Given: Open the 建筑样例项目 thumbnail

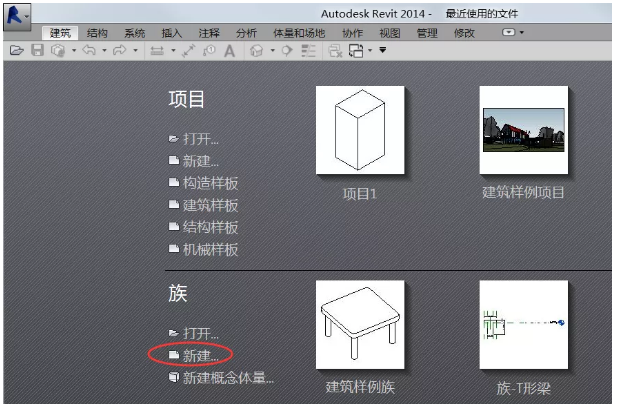Looking at the screenshot, I should (524, 130).
